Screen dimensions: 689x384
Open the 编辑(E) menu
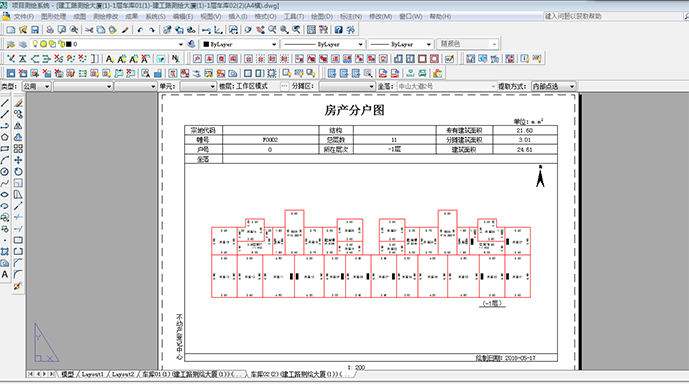[x=182, y=17]
